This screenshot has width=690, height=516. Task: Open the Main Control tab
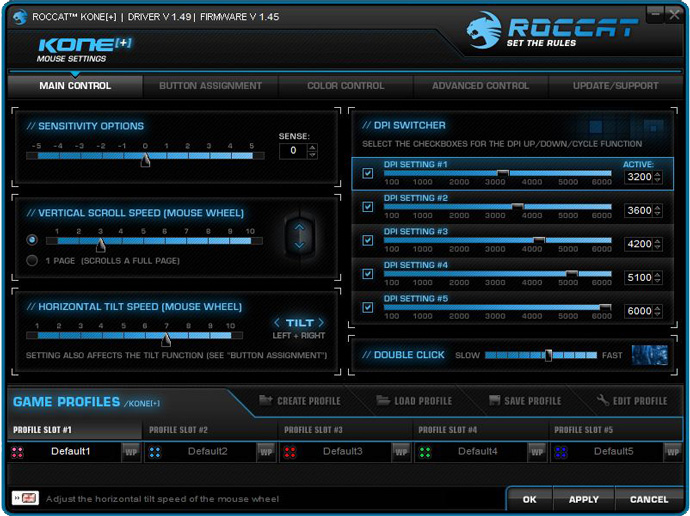point(75,86)
